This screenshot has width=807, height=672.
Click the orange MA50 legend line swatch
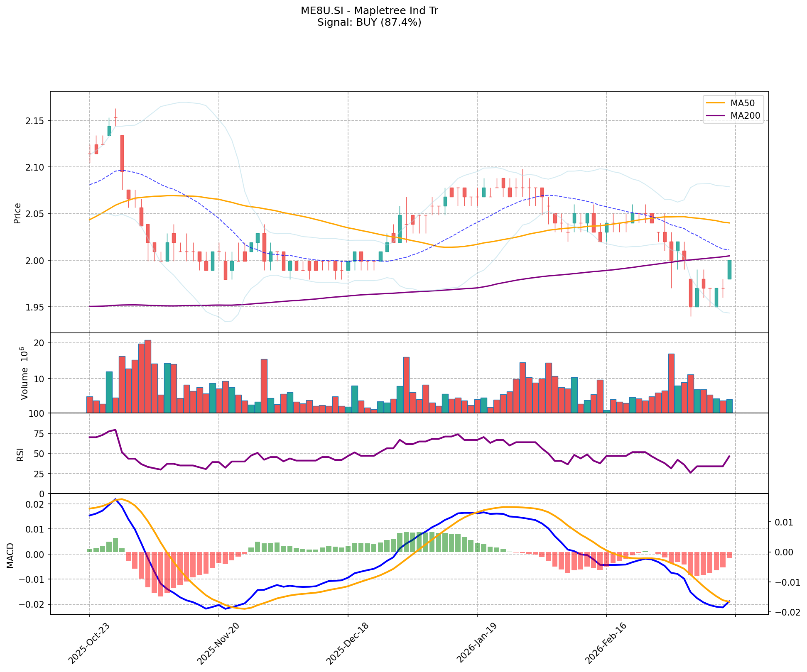716,103
